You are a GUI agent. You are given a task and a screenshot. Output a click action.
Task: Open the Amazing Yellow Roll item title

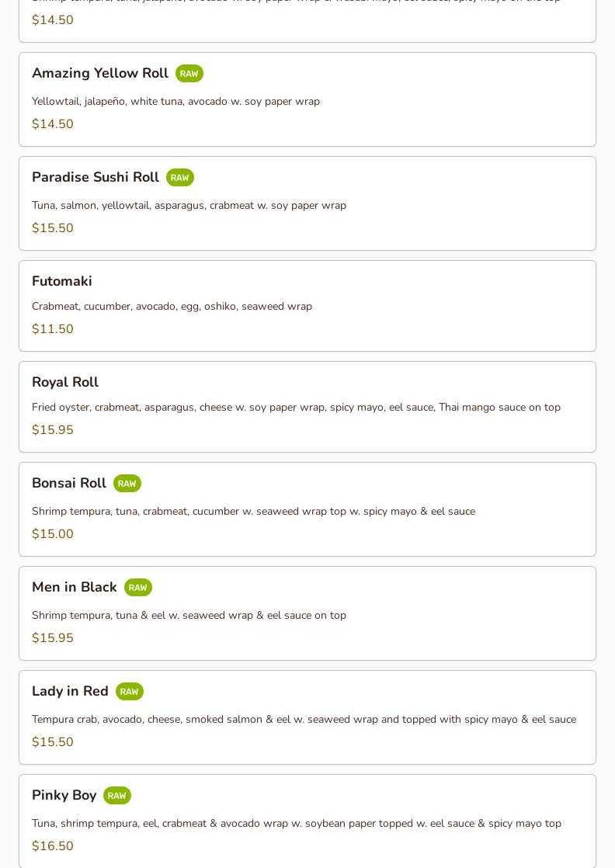pos(100,73)
